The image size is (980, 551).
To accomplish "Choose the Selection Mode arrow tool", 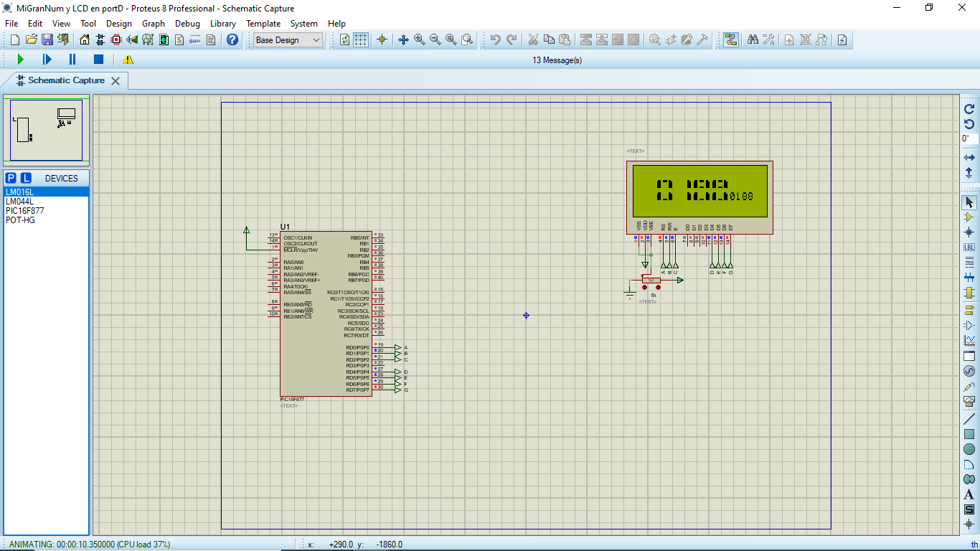I will [969, 202].
